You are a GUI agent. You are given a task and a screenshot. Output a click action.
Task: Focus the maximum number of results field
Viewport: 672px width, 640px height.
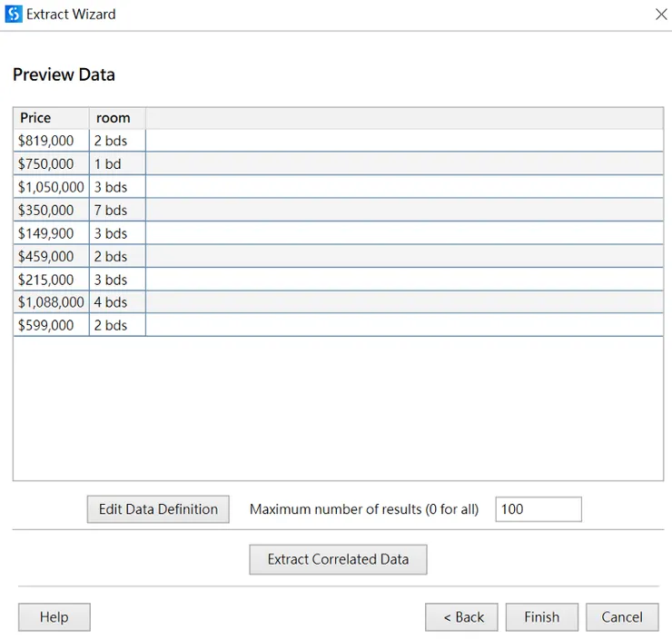coord(538,509)
